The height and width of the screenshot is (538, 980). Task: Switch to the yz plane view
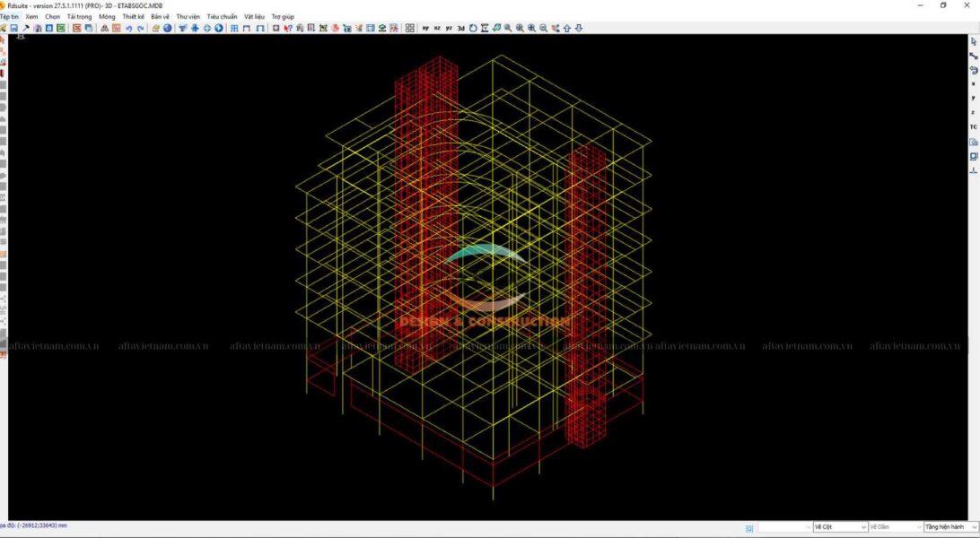[449, 28]
